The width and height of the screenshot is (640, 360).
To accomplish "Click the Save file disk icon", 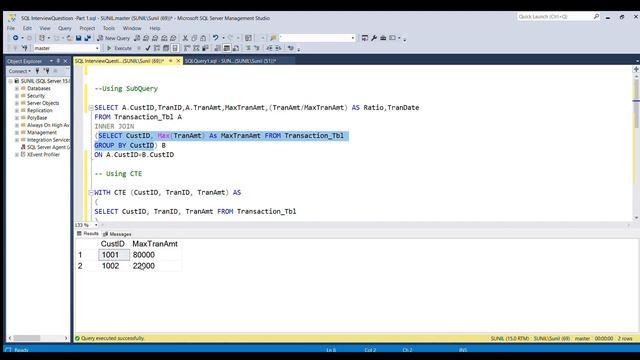I will pos(78,38).
